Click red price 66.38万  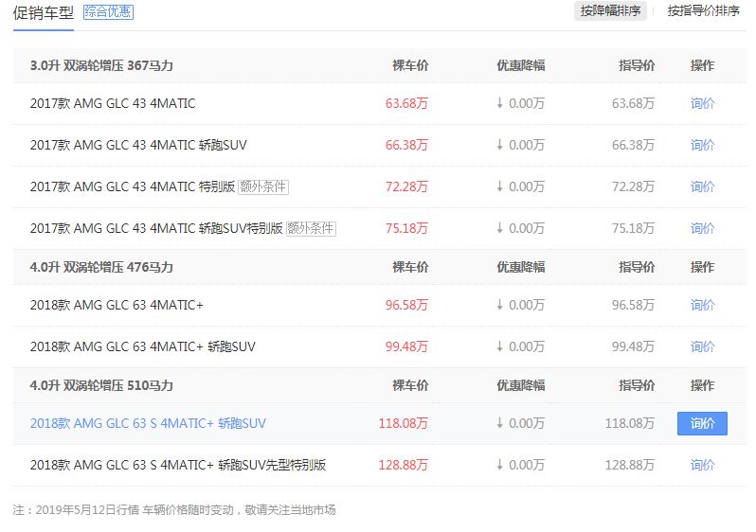[x=406, y=145]
